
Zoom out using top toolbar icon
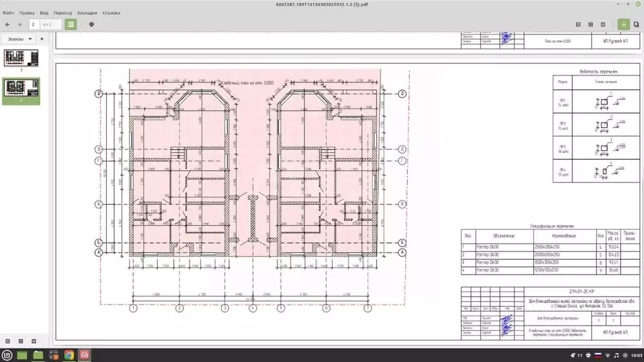click(579, 25)
